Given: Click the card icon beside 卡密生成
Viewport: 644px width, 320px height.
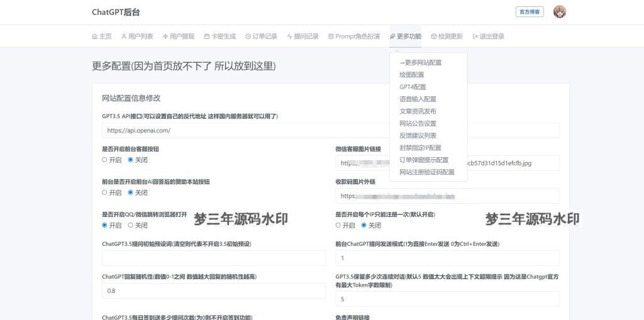Looking at the screenshot, I should pyautogui.click(x=207, y=36).
